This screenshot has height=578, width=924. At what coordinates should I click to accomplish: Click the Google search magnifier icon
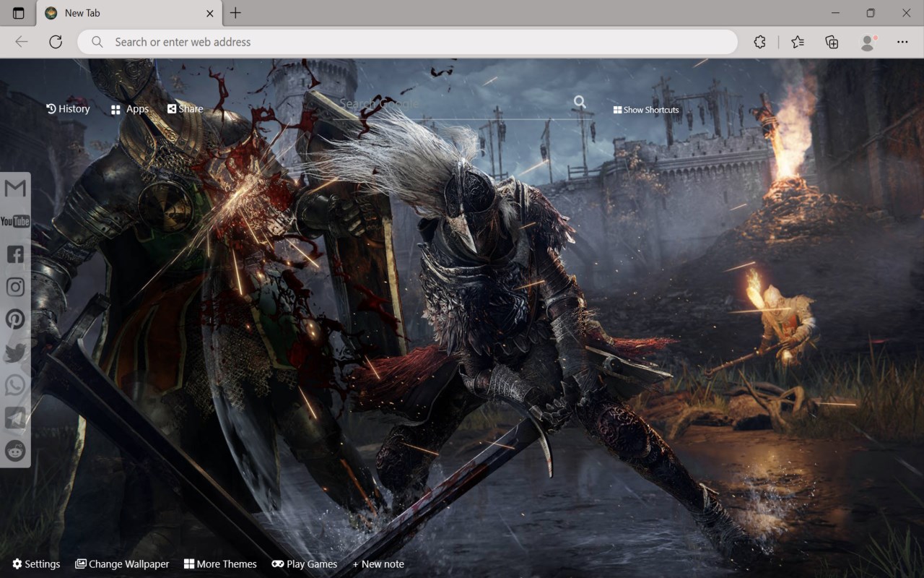pos(580,102)
